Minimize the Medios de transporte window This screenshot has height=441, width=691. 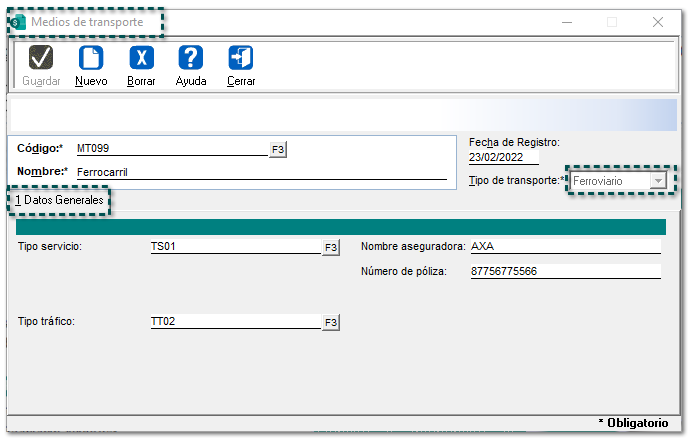point(566,21)
